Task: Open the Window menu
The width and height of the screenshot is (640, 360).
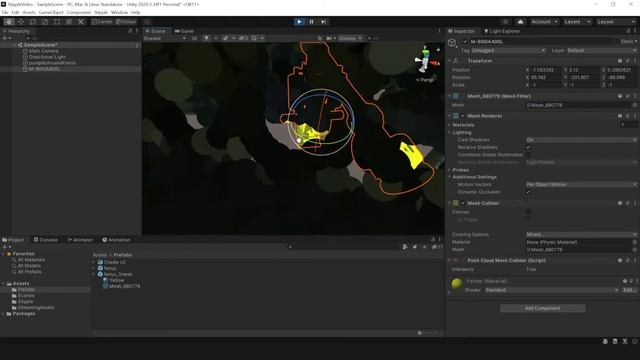Action: tap(119, 13)
